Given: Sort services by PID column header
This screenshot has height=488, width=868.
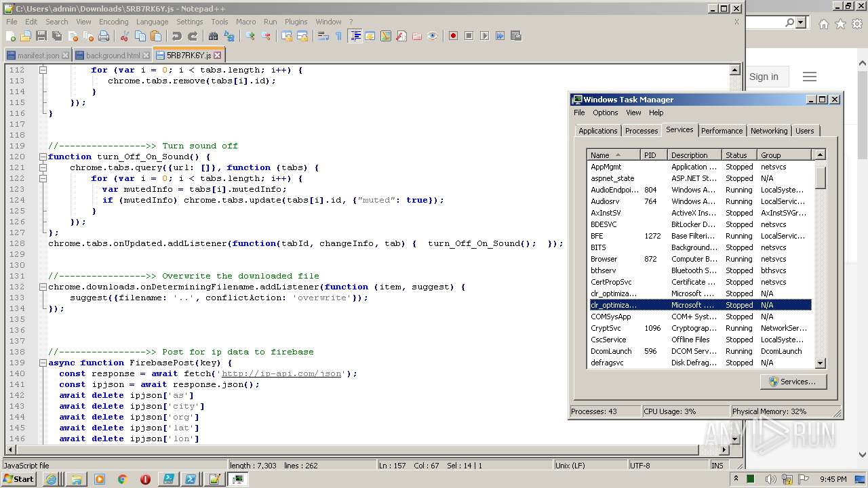Looking at the screenshot, I should pyautogui.click(x=654, y=155).
